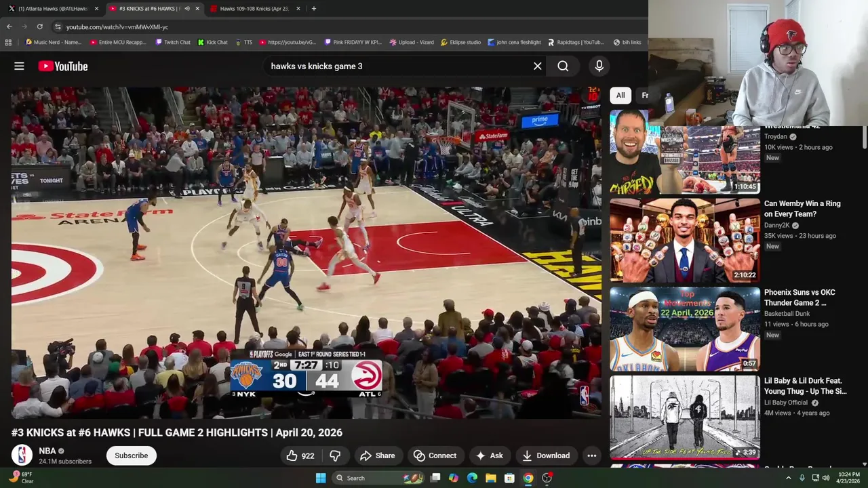The height and width of the screenshot is (488, 868).
Task: Open the YouTube hamburger guide menu
Action: 19,66
